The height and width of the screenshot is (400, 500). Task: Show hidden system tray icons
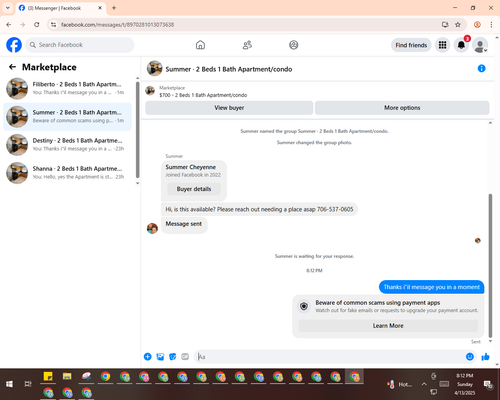coord(424,384)
